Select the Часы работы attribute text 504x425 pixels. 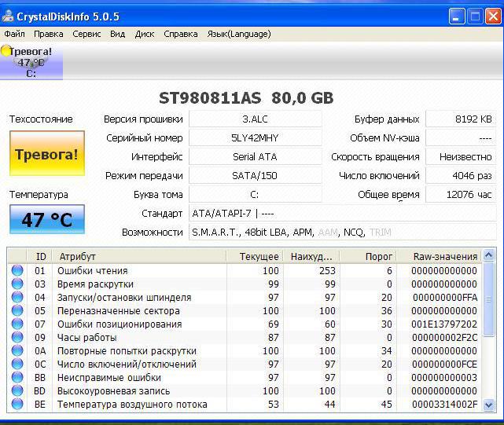point(86,338)
